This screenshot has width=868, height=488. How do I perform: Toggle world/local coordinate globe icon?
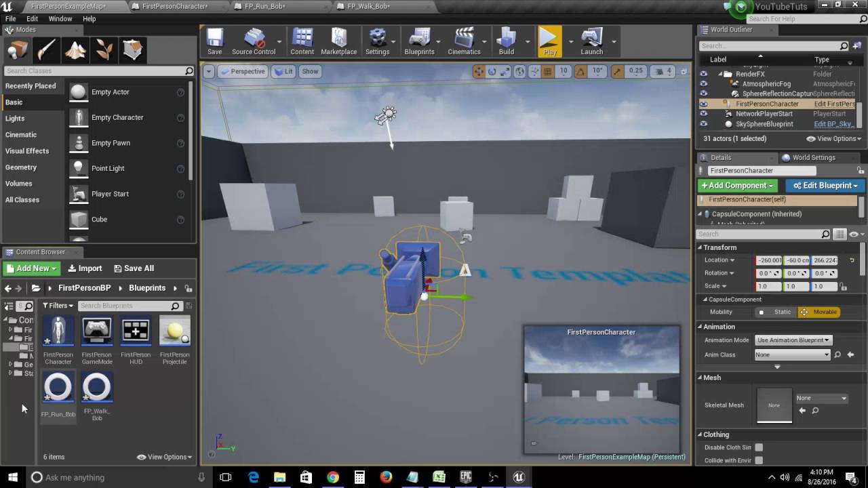tap(520, 71)
